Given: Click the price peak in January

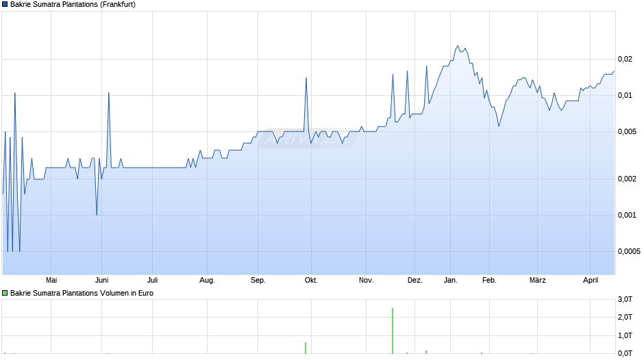Looking at the screenshot, I should coord(458,46).
